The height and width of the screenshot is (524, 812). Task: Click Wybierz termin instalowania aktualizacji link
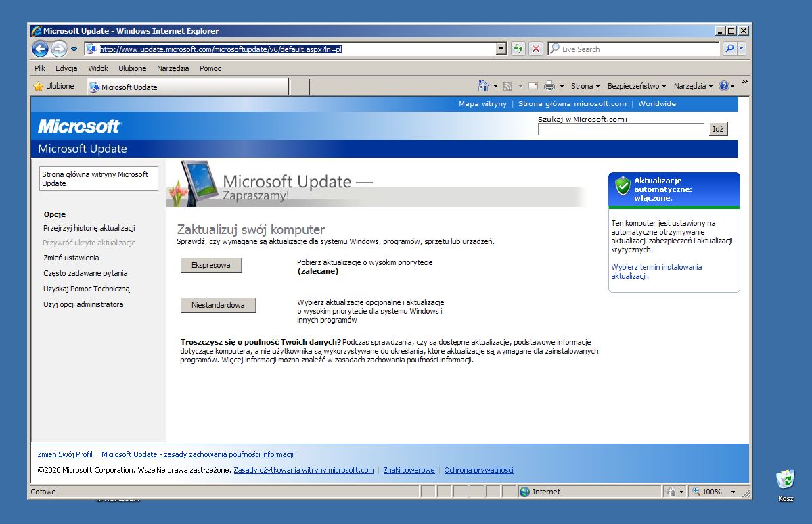pyautogui.click(x=656, y=271)
